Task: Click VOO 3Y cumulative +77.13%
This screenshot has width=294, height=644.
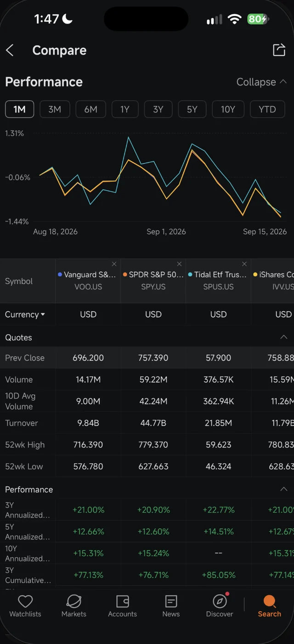Action: point(88,575)
